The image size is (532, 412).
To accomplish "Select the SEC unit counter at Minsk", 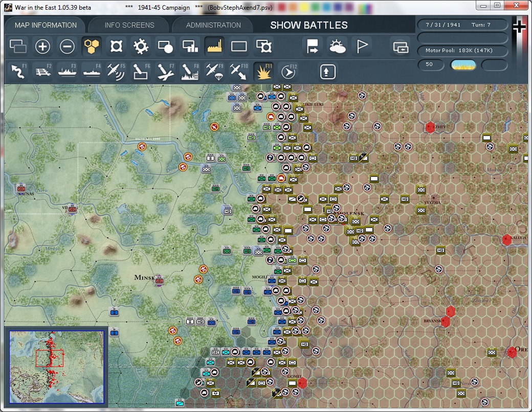I will 159,281.
